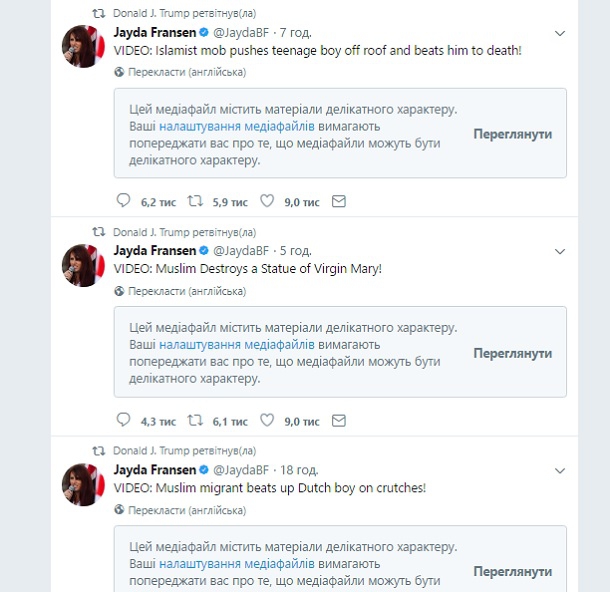The height and width of the screenshot is (592, 610).
Task: Send the Islamist mob tweet by direct message
Action: (x=339, y=201)
